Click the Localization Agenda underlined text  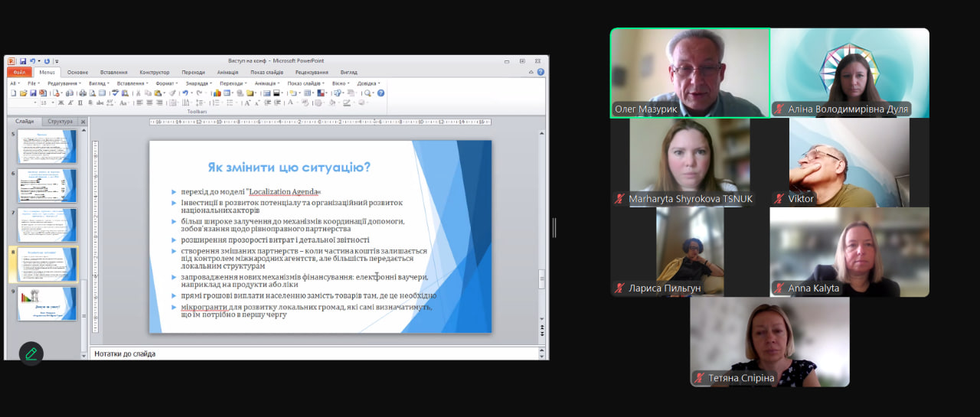[283, 192]
